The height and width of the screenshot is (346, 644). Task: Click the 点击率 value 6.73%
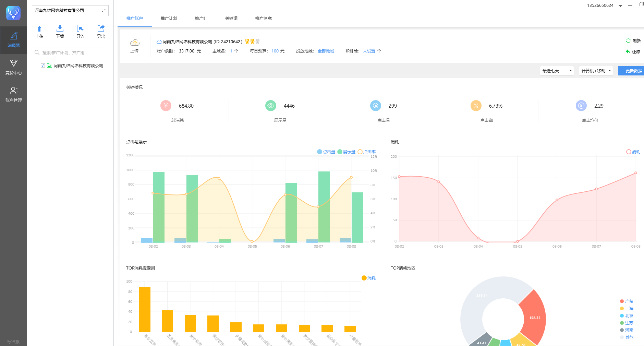pos(496,106)
